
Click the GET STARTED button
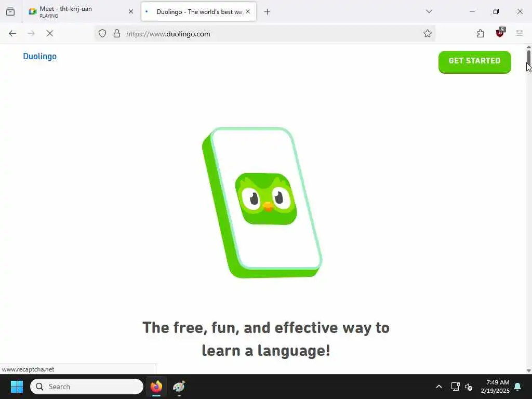tap(475, 62)
